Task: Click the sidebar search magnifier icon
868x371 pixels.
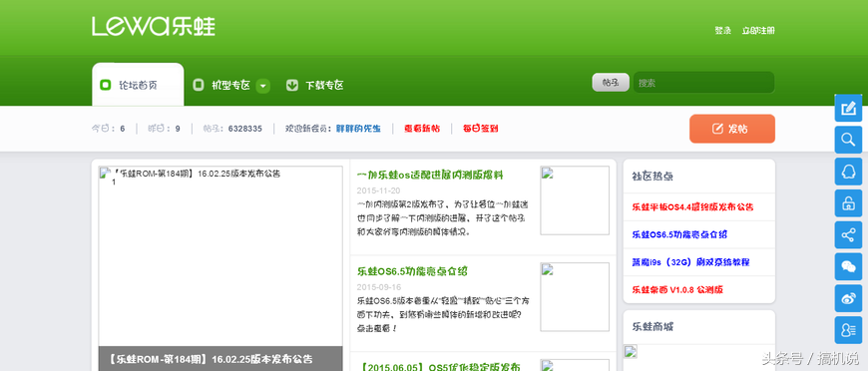Action: click(x=848, y=140)
